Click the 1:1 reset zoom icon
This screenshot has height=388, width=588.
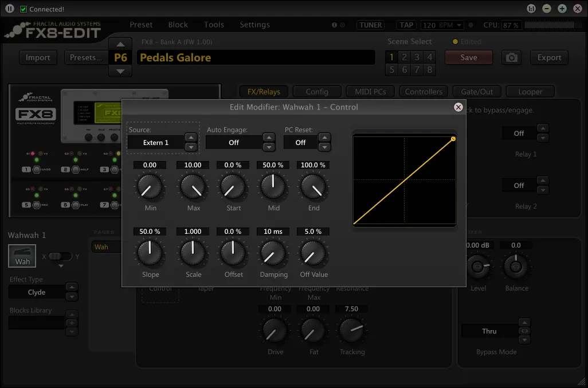532,9
